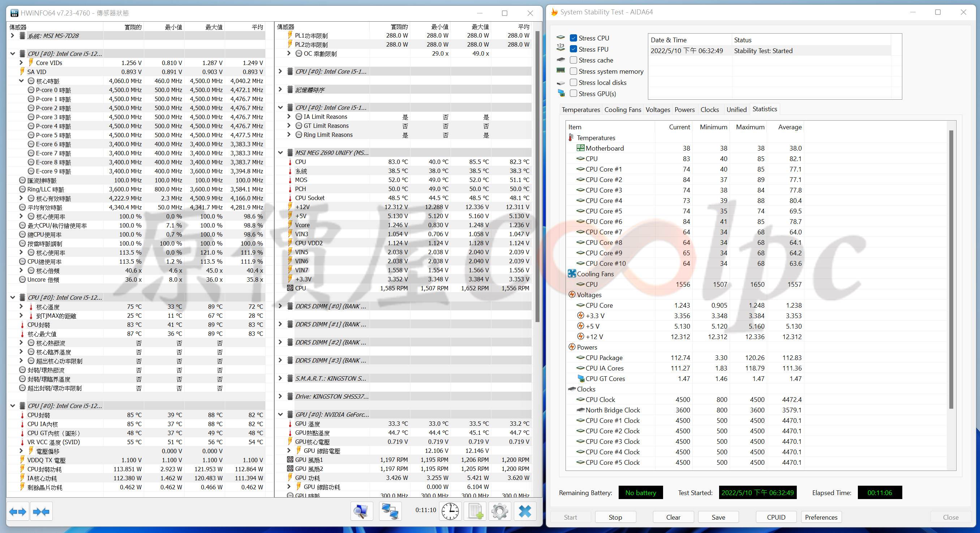
Task: Expand the Core VIDs row
Action: tap(21, 62)
